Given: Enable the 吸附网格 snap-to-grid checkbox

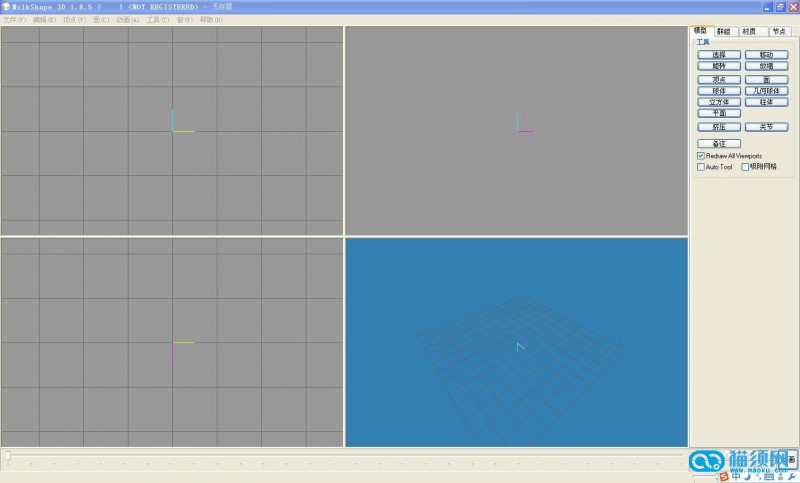Looking at the screenshot, I should (x=745, y=167).
